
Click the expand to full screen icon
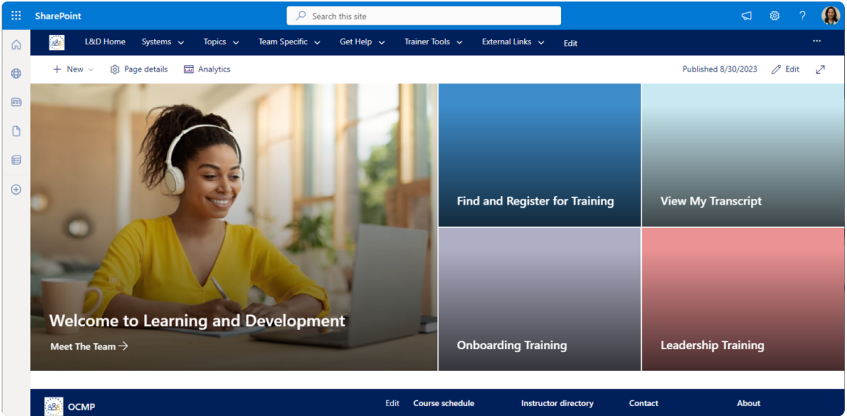(821, 69)
